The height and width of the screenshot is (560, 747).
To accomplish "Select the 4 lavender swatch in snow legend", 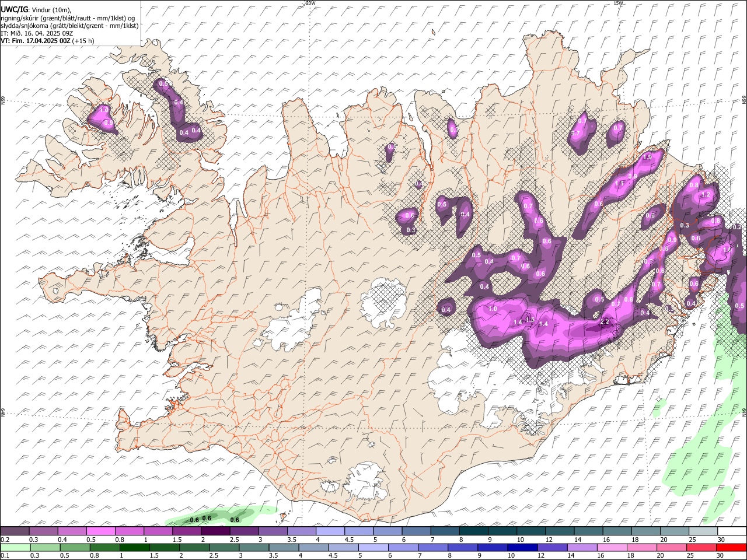I will pos(330,531).
